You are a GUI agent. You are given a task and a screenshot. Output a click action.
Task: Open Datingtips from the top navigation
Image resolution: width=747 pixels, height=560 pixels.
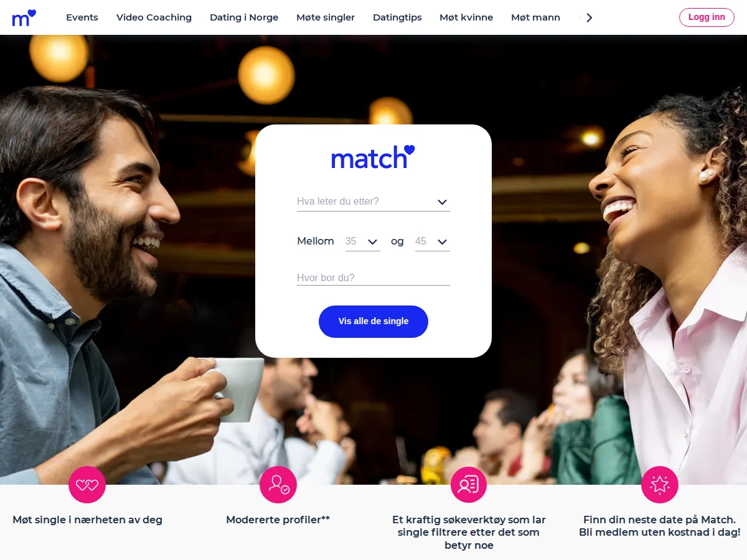[397, 17]
